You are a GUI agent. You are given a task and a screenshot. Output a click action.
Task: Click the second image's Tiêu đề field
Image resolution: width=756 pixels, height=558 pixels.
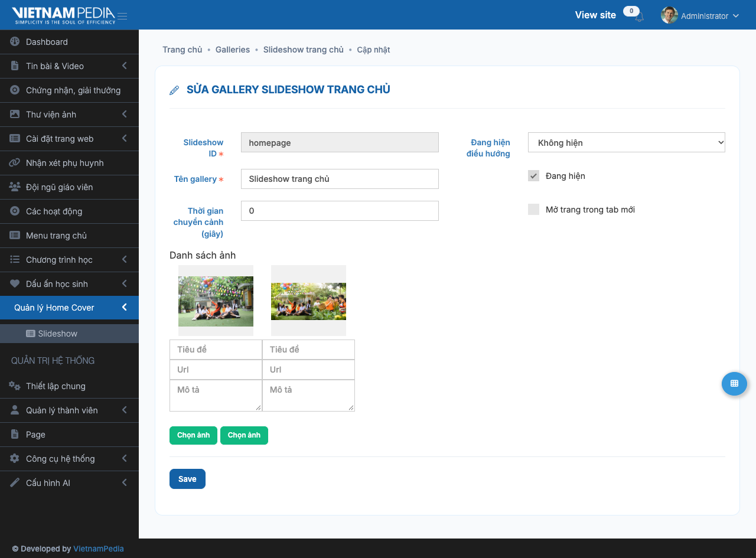click(x=308, y=350)
